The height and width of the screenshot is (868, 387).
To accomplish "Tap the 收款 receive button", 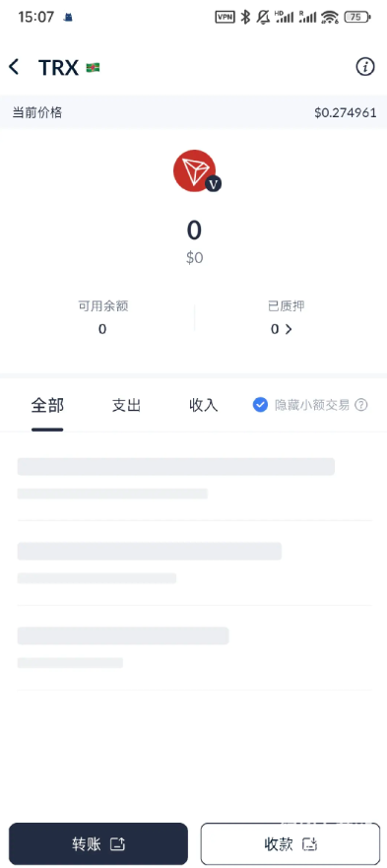I will [x=290, y=843].
